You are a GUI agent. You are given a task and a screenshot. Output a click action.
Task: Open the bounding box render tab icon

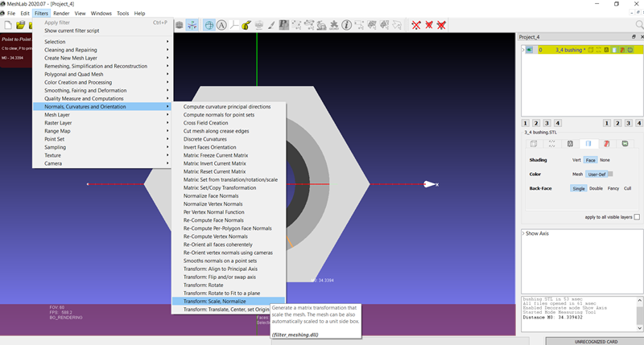click(x=534, y=144)
